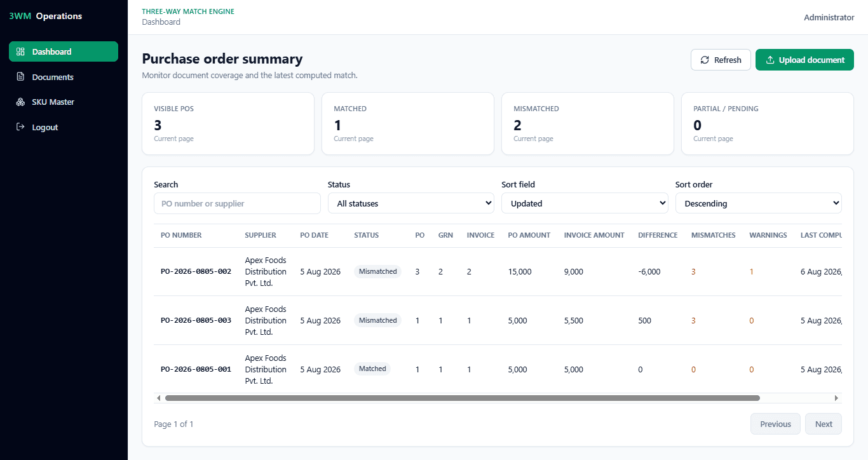Click the Upload document button
Screen dimensions: 868x460
point(804,60)
